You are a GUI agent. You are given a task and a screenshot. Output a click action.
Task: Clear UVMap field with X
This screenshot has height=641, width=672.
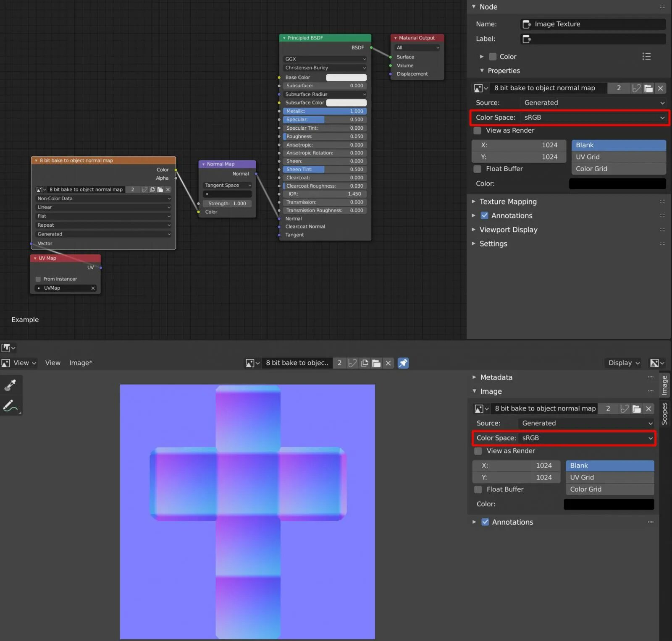click(93, 288)
